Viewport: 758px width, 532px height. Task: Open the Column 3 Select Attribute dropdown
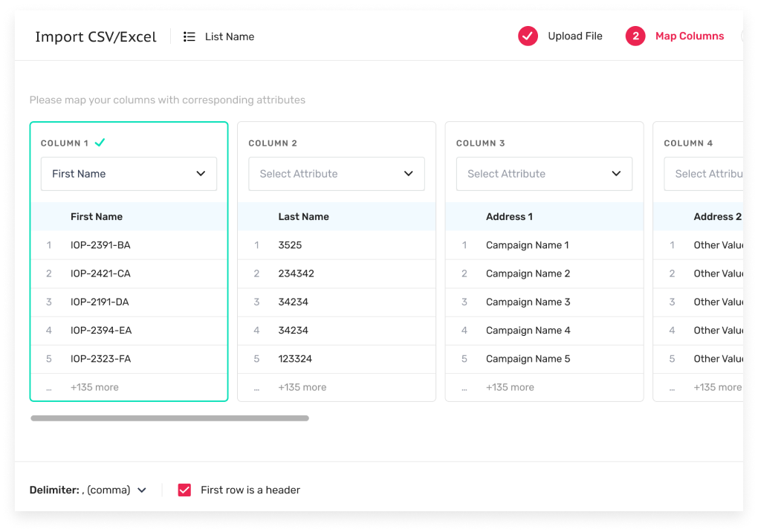[544, 173]
